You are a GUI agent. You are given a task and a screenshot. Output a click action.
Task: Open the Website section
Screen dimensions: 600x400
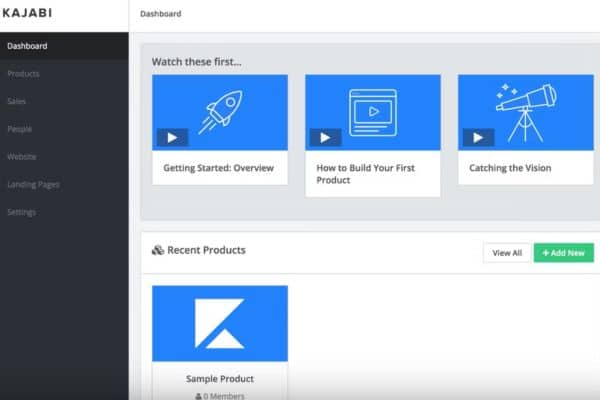point(64,157)
